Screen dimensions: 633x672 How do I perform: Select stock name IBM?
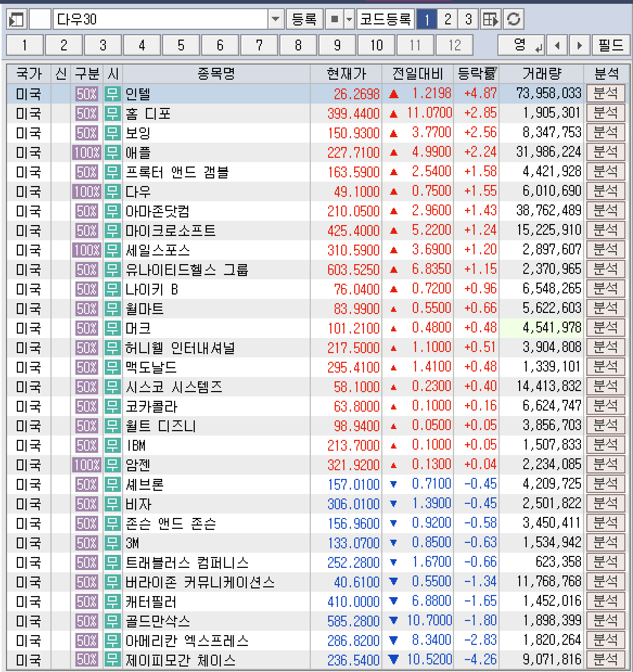[x=136, y=445]
